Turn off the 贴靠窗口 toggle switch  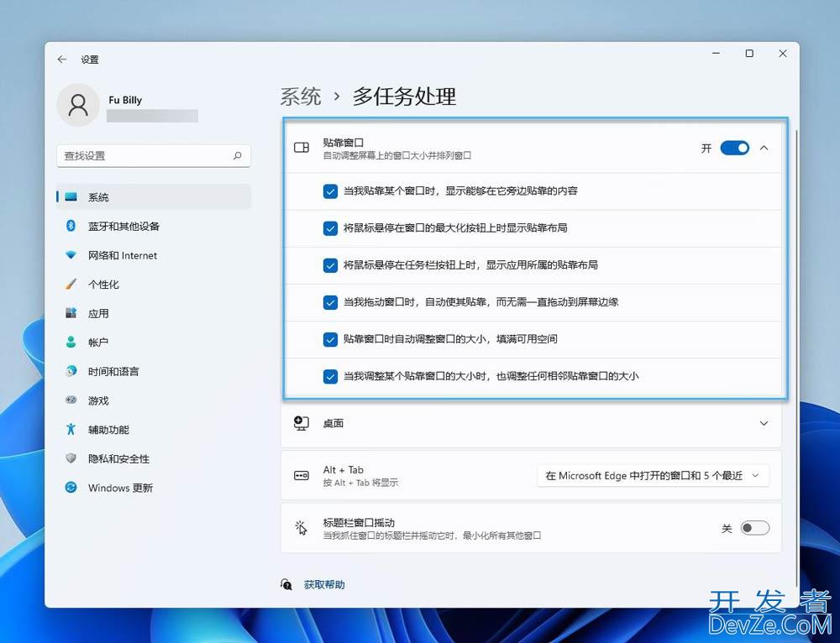tap(734, 148)
